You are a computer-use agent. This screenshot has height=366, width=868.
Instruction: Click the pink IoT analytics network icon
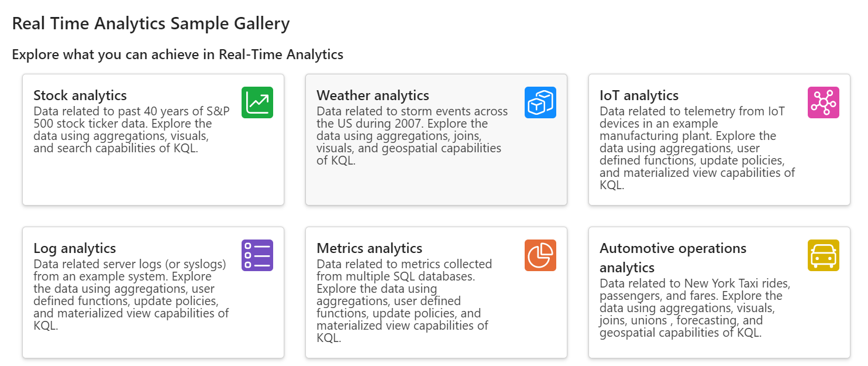[x=824, y=102]
